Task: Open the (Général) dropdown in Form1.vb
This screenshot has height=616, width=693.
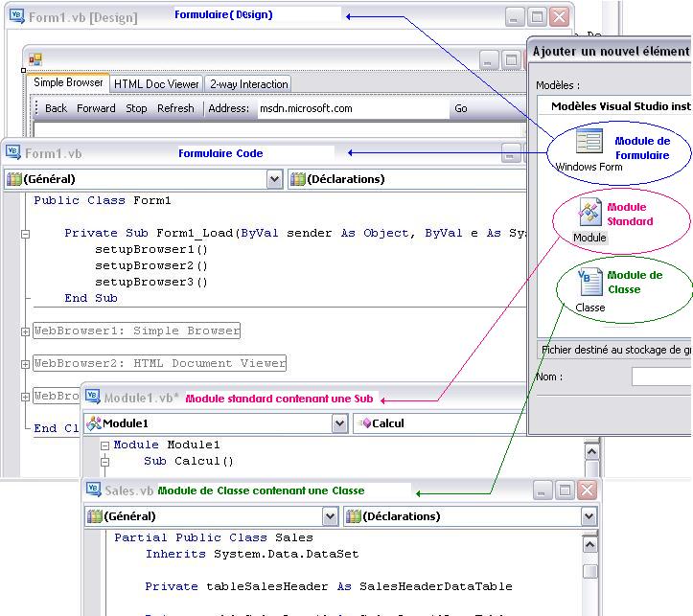Action: click(275, 178)
